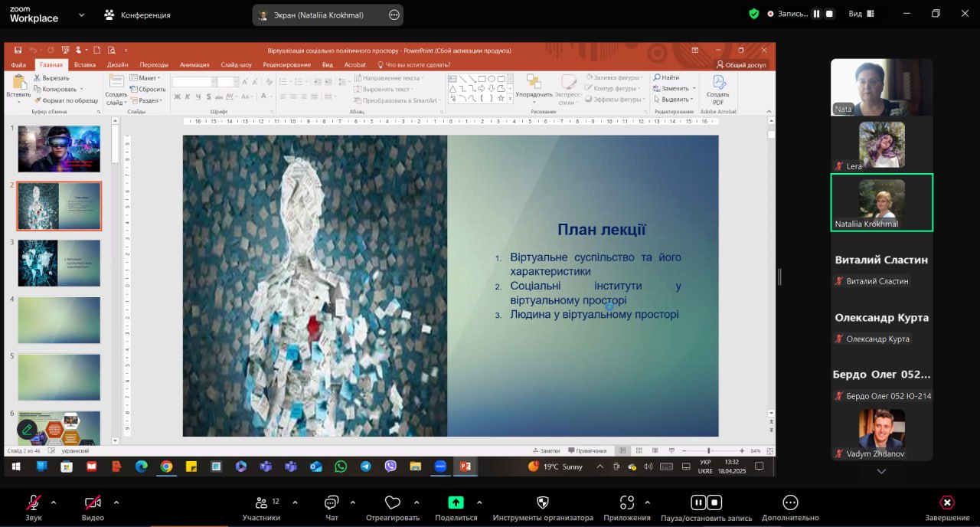Click Дополнительно more options icon
The height and width of the screenshot is (527, 980).
click(791, 503)
